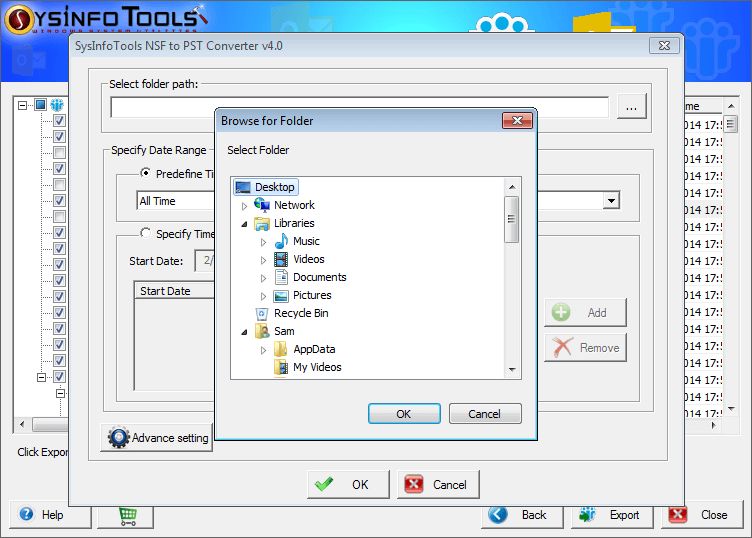Click left tree horizontal scroll left arrow
Image resolution: width=752 pixels, height=538 pixels.
point(22,424)
